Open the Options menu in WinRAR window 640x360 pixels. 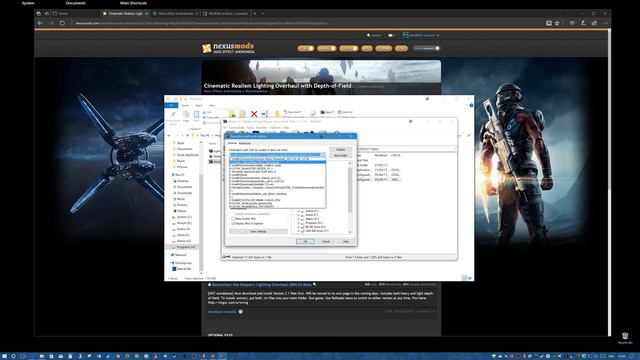click(x=275, y=128)
